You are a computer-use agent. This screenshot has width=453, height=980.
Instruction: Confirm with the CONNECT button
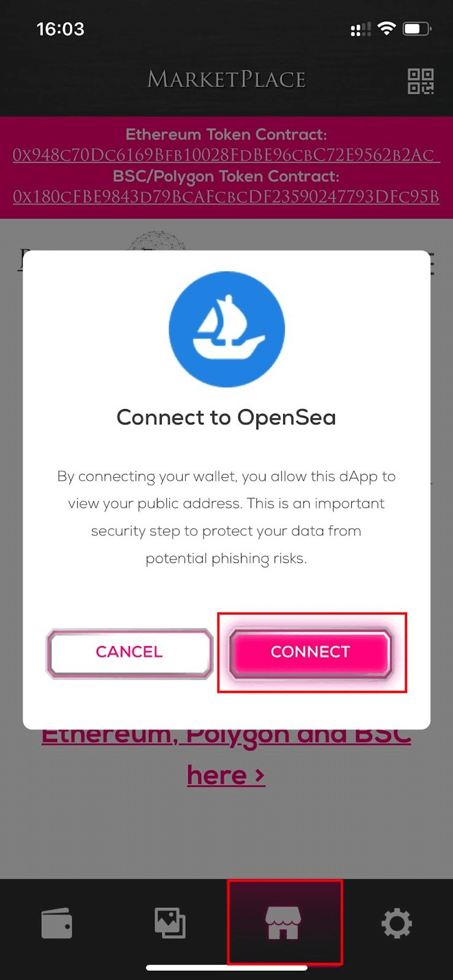pyautogui.click(x=310, y=652)
